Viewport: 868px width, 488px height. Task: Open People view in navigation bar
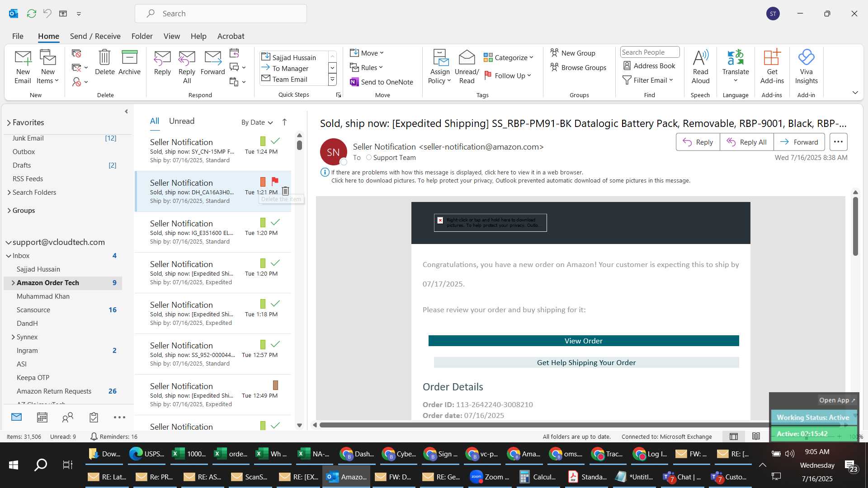coord(68,418)
